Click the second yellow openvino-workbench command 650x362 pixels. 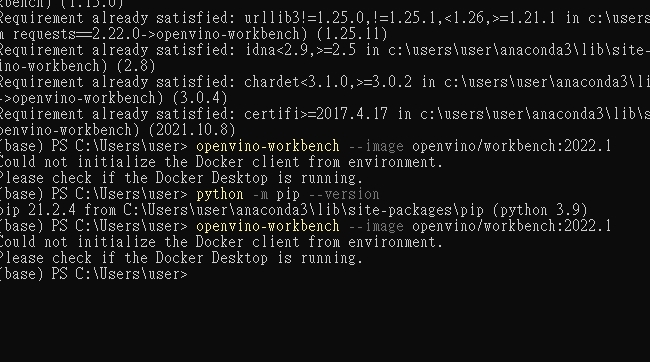pos(268,226)
